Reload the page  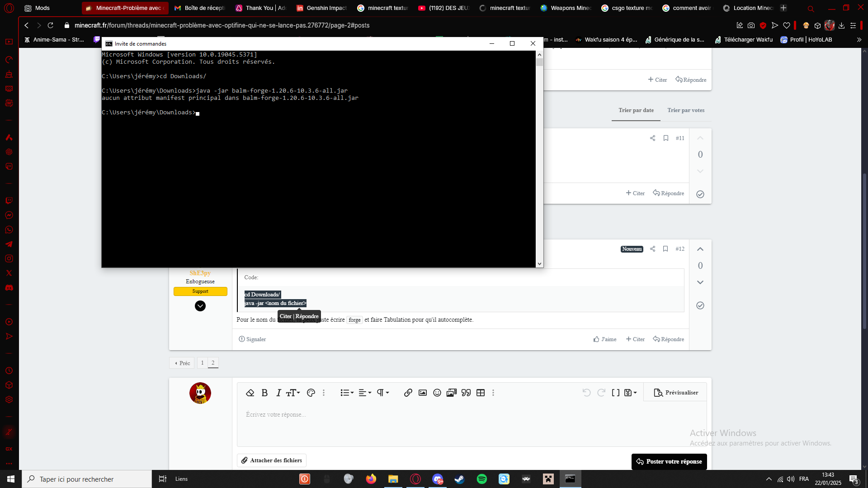coord(51,25)
